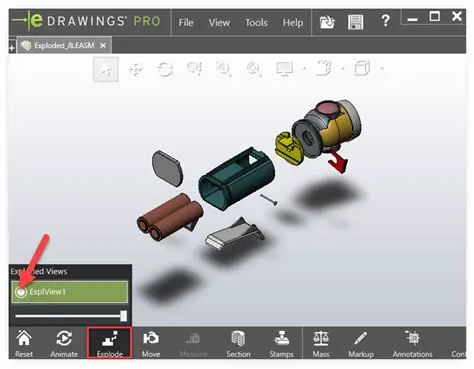This screenshot has width=474, height=369.
Task: Click the view orientation icon
Action: (x=323, y=68)
